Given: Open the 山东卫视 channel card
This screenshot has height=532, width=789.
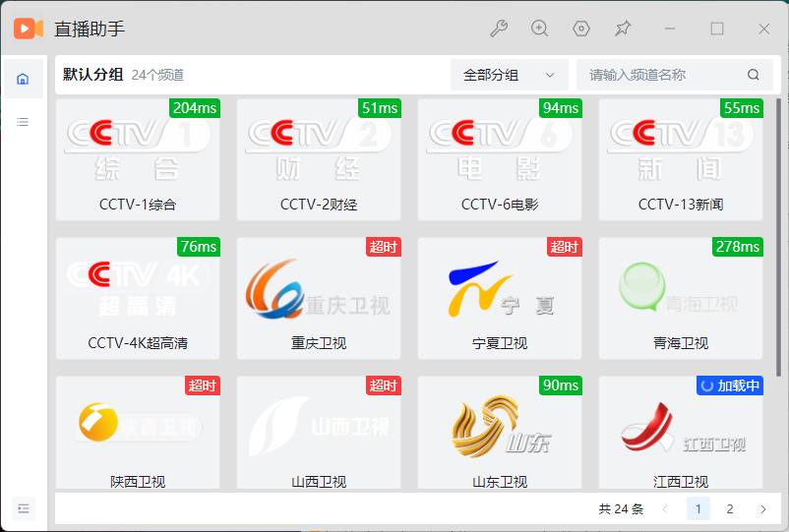Looking at the screenshot, I should (500, 433).
